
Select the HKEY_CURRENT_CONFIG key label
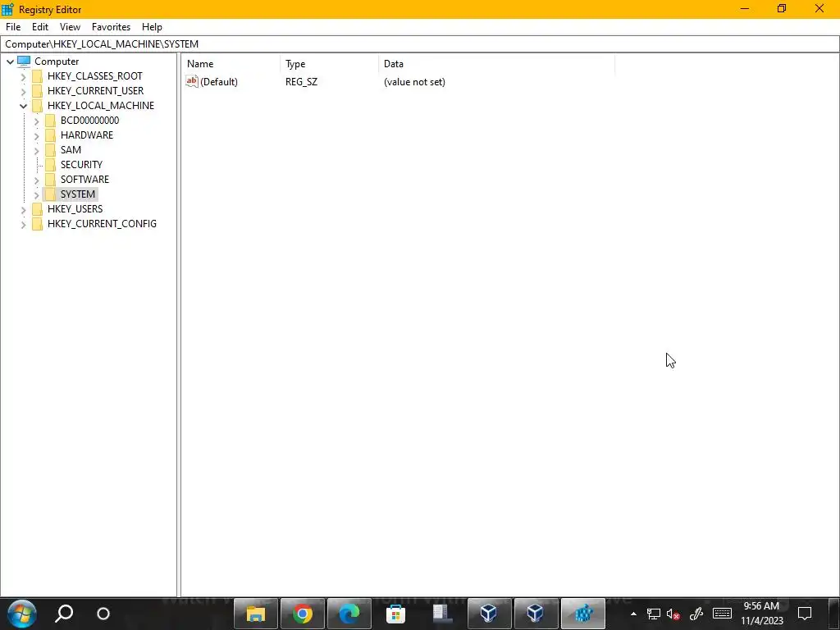point(102,223)
